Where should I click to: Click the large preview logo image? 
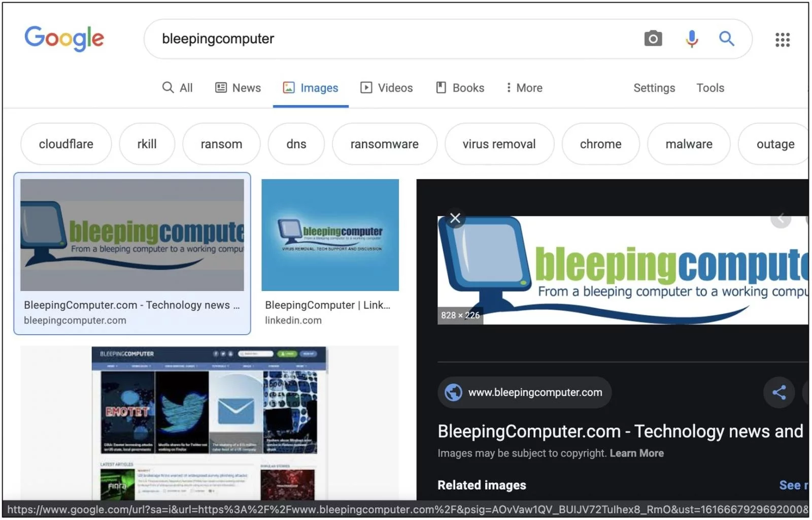[x=623, y=270]
